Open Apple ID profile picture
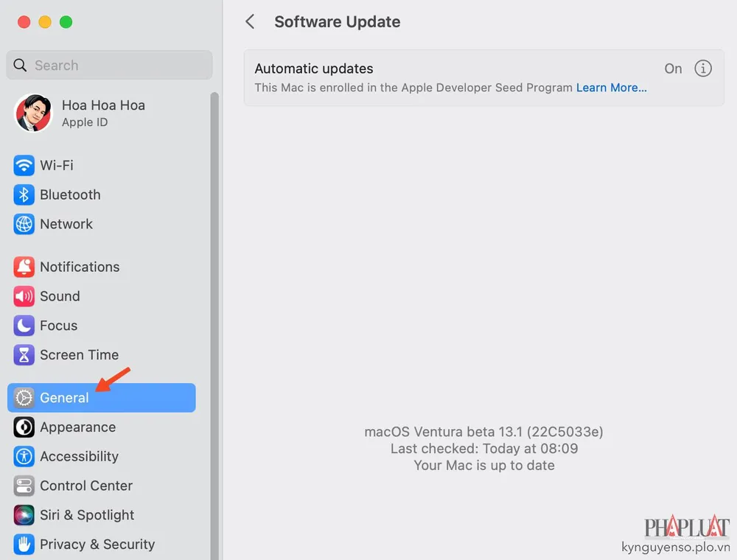The width and height of the screenshot is (737, 560). coord(34,113)
